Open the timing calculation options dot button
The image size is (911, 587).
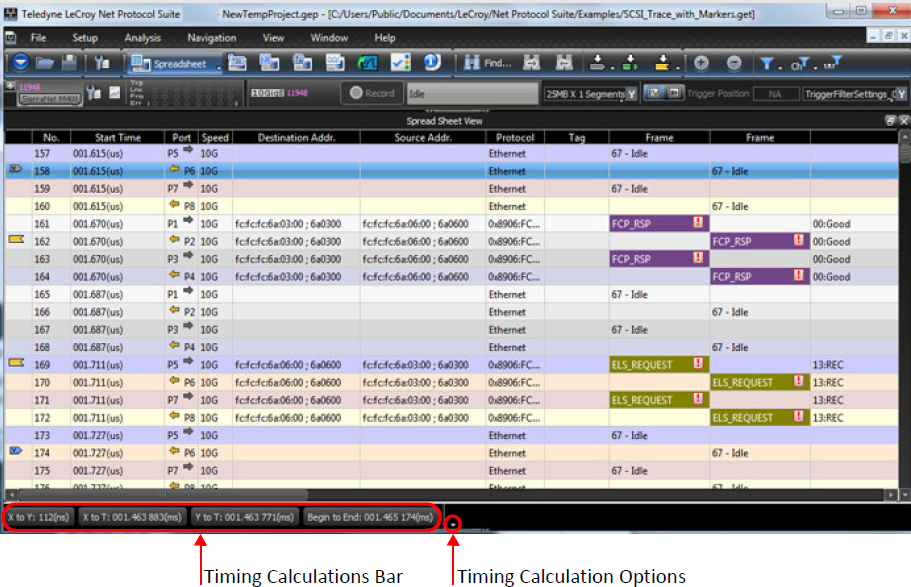click(x=453, y=524)
